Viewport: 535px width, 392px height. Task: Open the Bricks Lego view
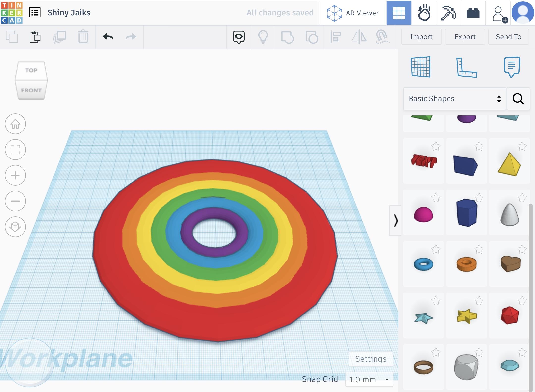pos(473,13)
